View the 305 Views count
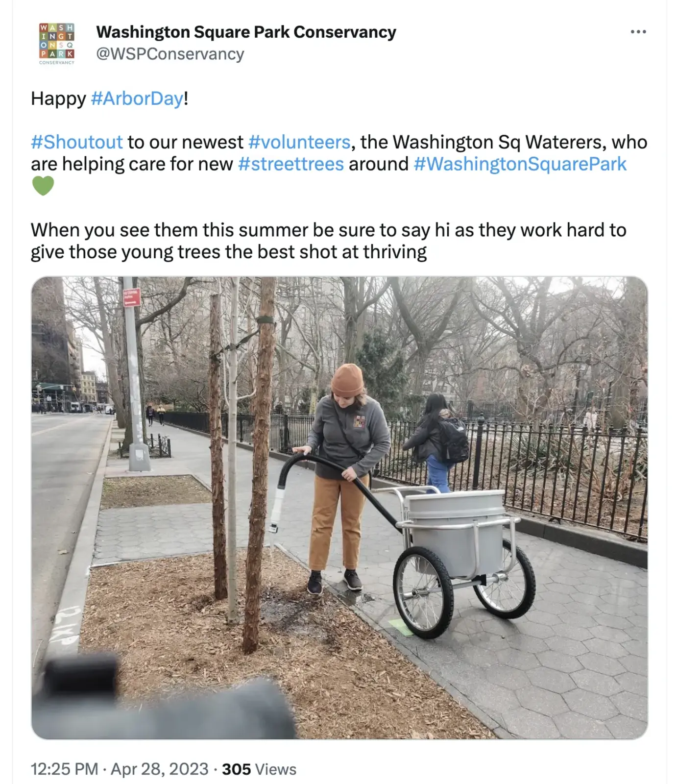Viewport: 677px width, 784px height. (259, 769)
